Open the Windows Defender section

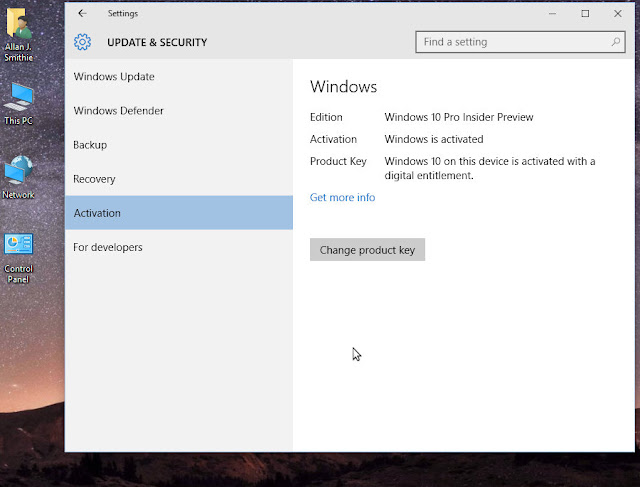pos(179,111)
